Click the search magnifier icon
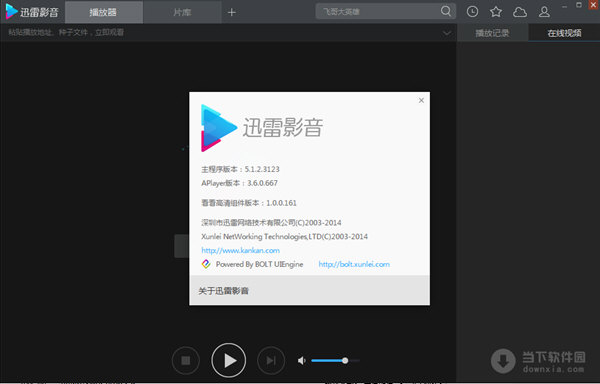The width and height of the screenshot is (600, 384). tap(446, 11)
